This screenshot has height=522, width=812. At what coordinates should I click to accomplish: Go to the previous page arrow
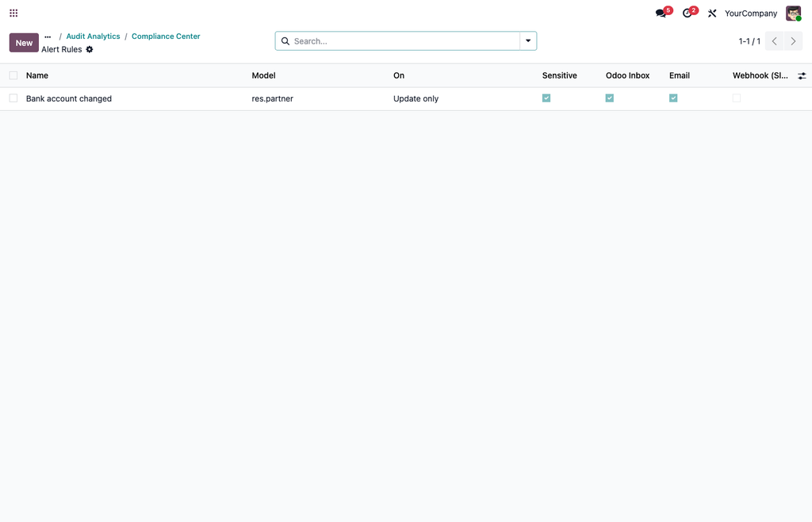pos(774,41)
